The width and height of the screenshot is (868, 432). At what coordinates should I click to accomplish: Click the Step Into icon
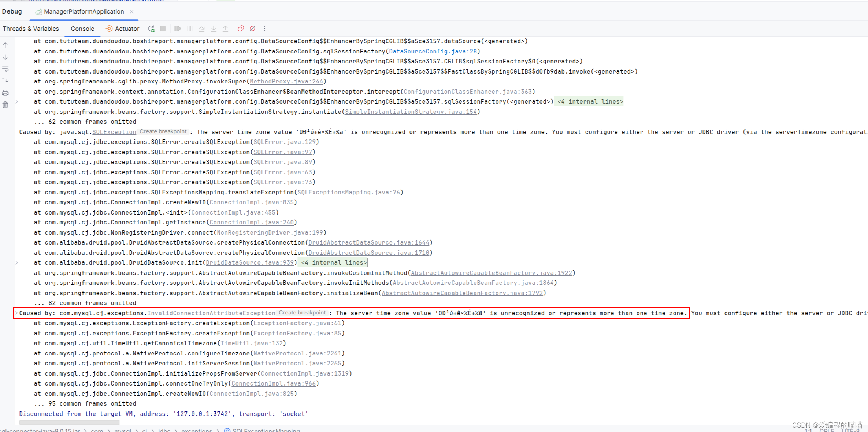pyautogui.click(x=214, y=29)
